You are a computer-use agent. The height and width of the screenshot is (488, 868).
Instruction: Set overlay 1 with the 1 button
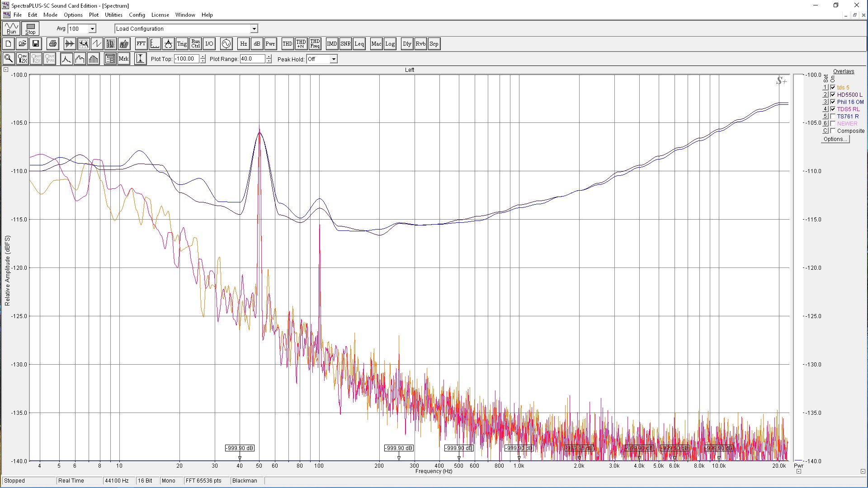coord(825,88)
